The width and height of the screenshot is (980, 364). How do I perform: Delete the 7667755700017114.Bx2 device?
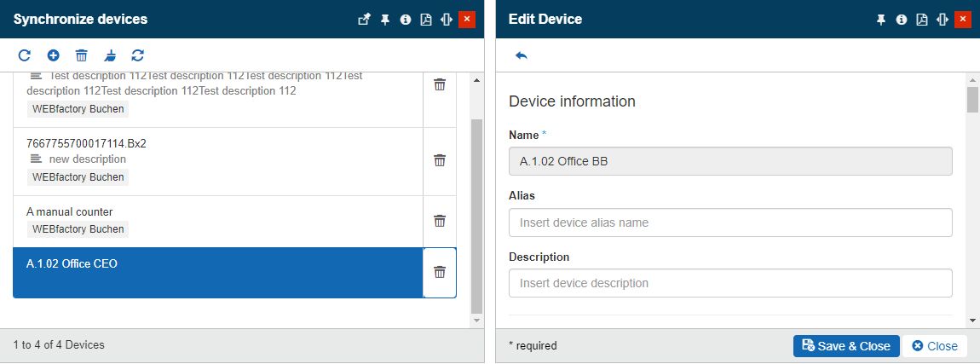440,160
